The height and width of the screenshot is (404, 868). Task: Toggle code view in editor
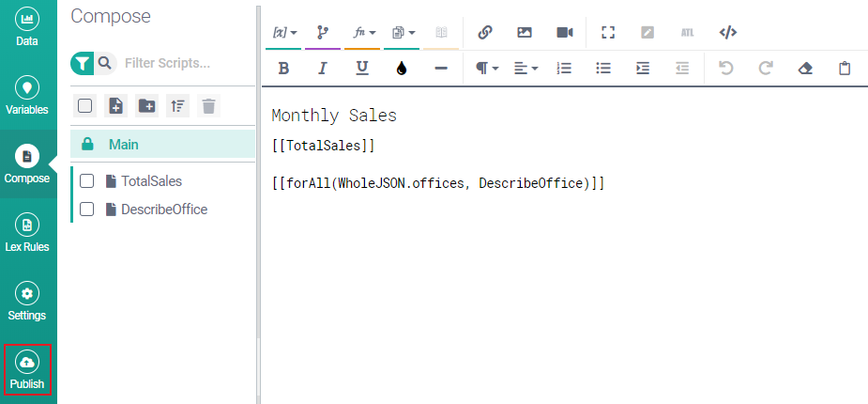pyautogui.click(x=727, y=33)
